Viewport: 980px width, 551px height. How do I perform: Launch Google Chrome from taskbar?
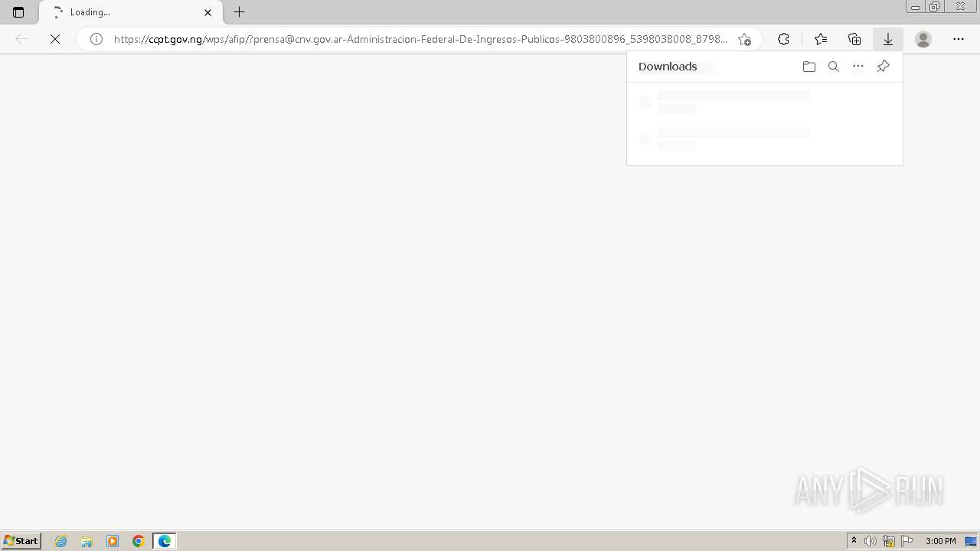[139, 541]
